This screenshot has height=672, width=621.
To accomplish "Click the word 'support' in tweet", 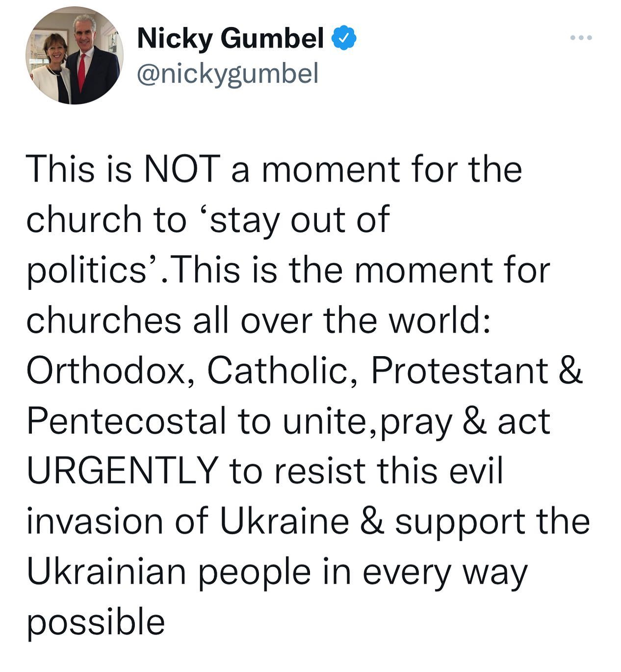I will (460, 522).
